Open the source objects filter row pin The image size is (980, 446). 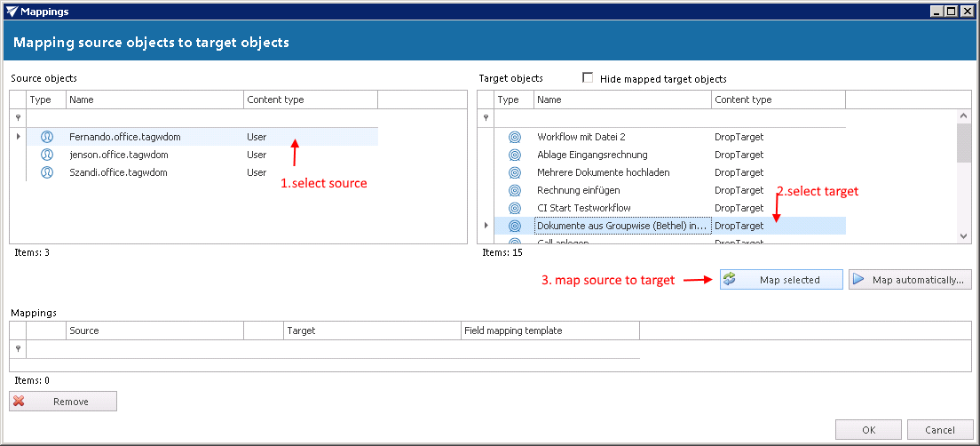point(18,117)
